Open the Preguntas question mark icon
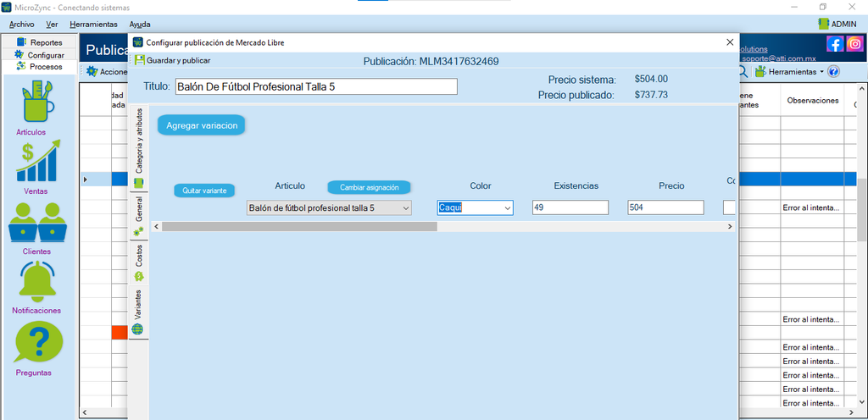This screenshot has width=868, height=420. point(38,341)
